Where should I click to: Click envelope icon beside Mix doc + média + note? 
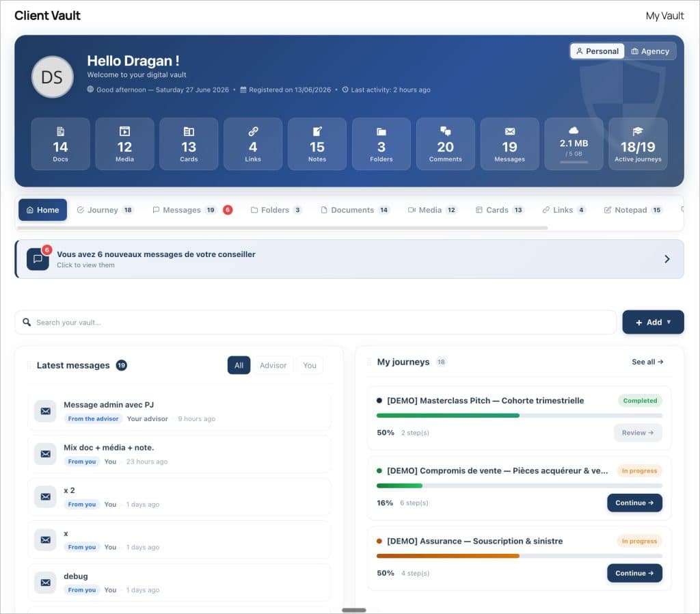point(46,454)
